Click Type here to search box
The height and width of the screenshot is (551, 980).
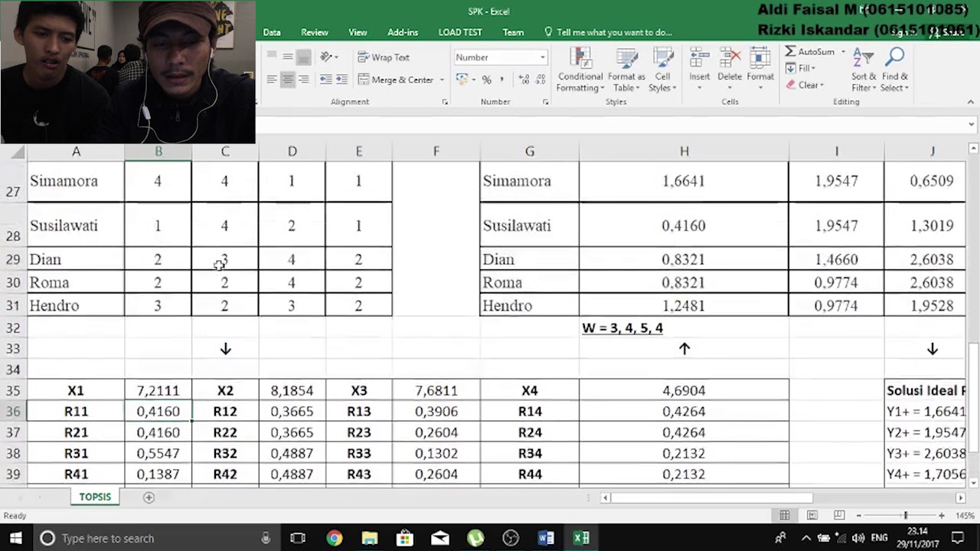(156, 538)
